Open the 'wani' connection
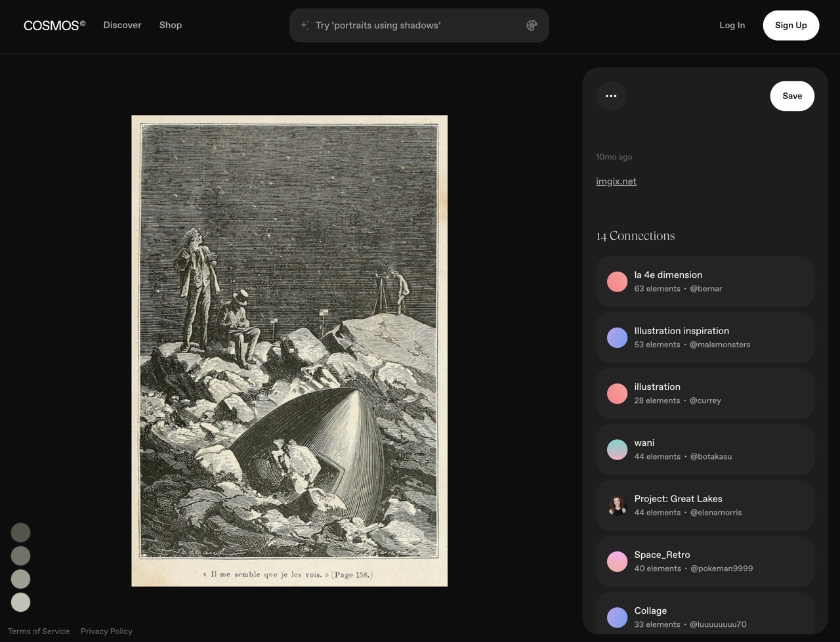840x642 pixels. (x=705, y=450)
